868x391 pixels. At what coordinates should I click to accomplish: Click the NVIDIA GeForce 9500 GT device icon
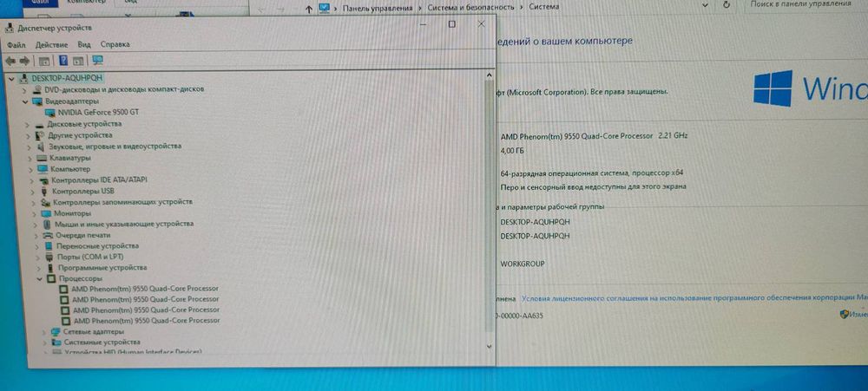[50, 112]
